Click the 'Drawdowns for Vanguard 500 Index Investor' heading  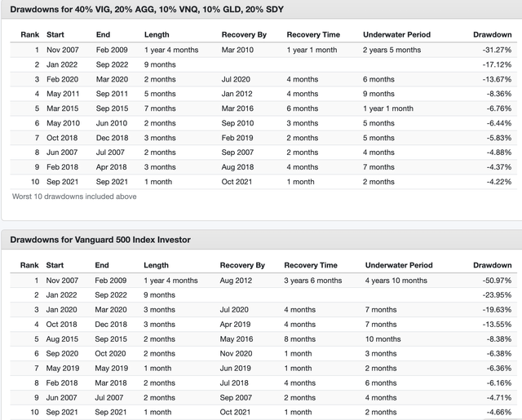point(100,240)
